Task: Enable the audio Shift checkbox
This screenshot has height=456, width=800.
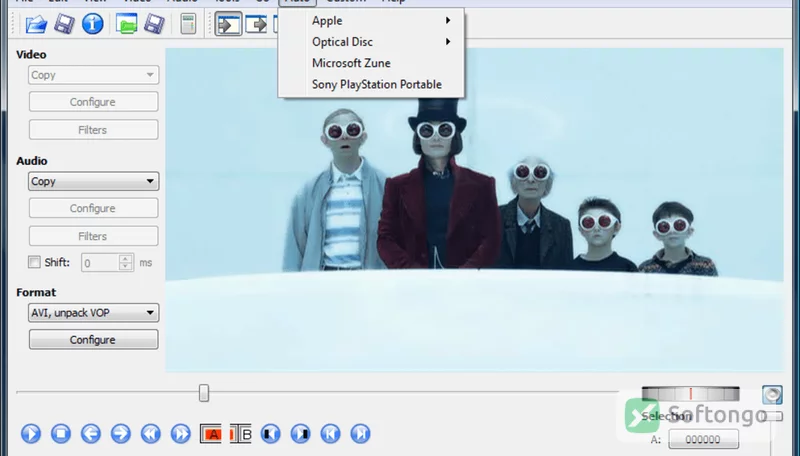Action: [x=34, y=262]
